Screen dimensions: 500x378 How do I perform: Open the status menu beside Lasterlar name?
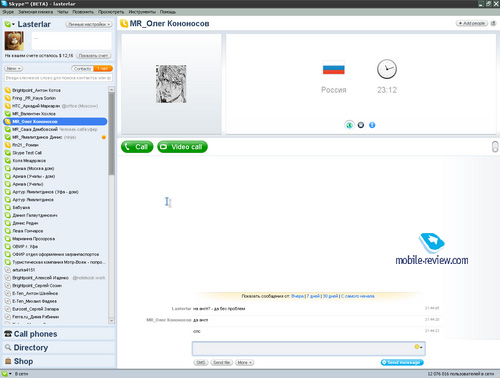coord(10,24)
